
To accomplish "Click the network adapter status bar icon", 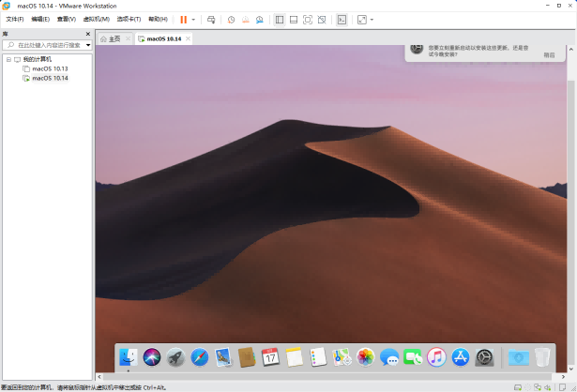I will pyautogui.click(x=538, y=387).
